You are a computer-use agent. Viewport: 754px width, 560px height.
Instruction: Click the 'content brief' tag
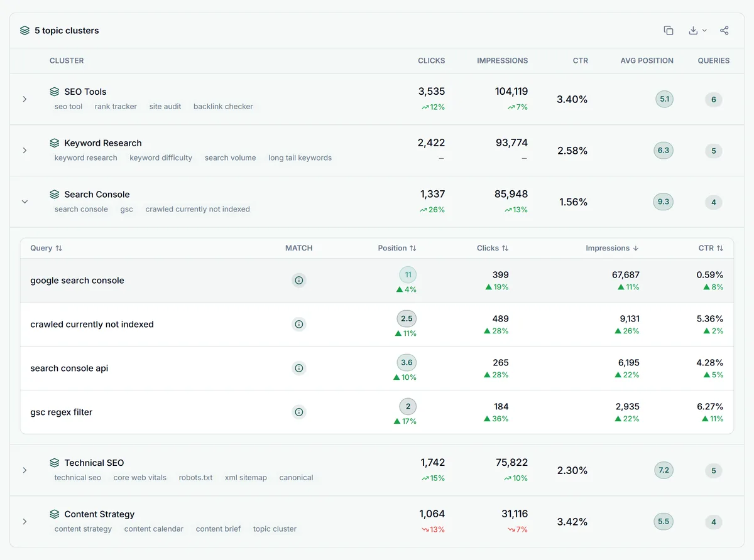tap(218, 529)
